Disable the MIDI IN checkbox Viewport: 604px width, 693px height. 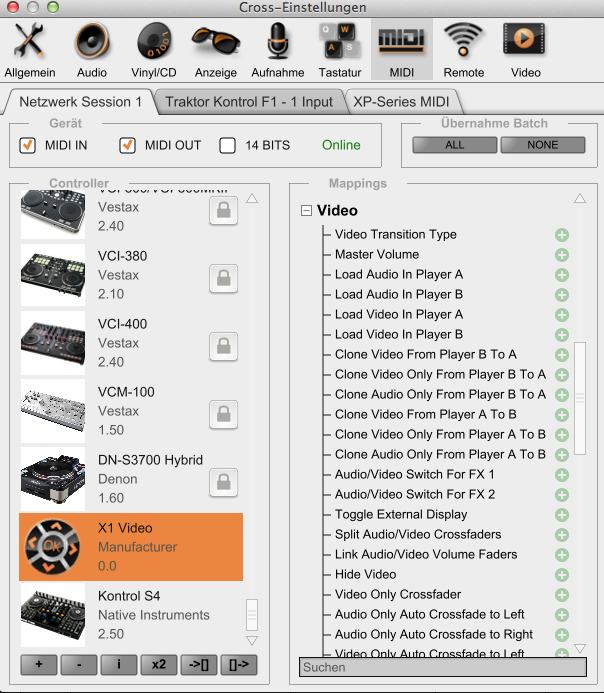pyautogui.click(x=28, y=146)
